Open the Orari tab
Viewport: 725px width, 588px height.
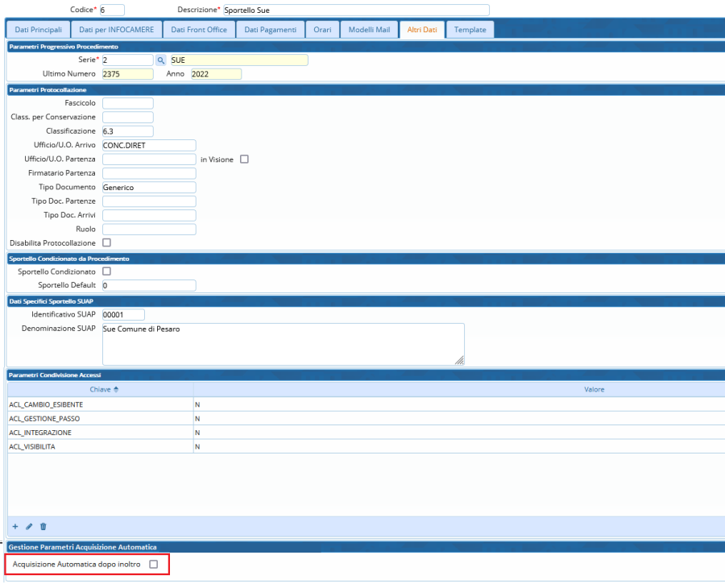click(322, 30)
